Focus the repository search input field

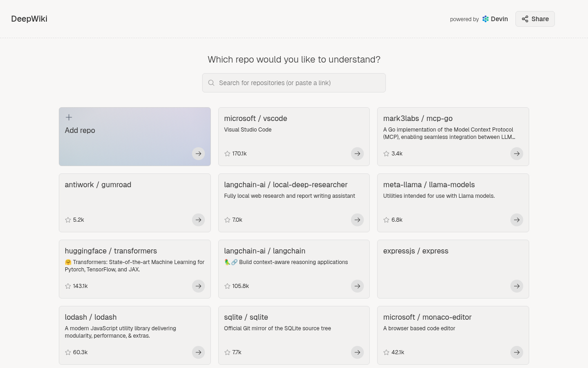pyautogui.click(x=299, y=83)
